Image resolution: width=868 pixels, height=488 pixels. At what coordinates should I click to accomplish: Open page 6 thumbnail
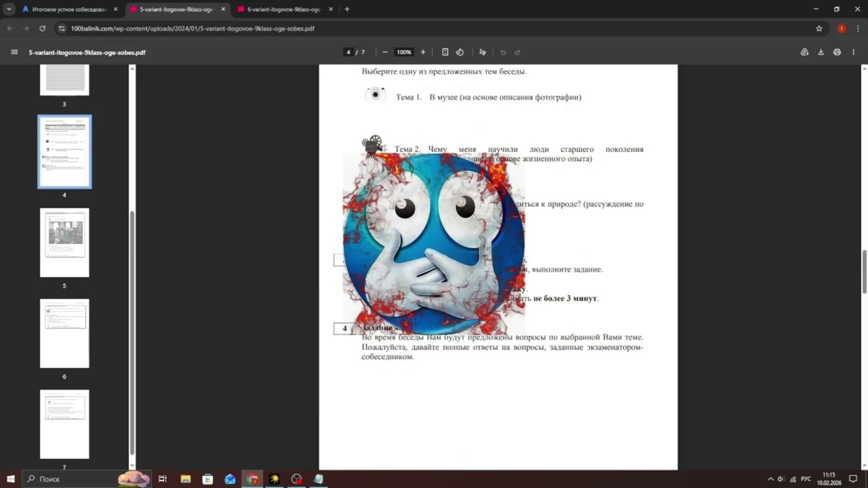pos(64,333)
